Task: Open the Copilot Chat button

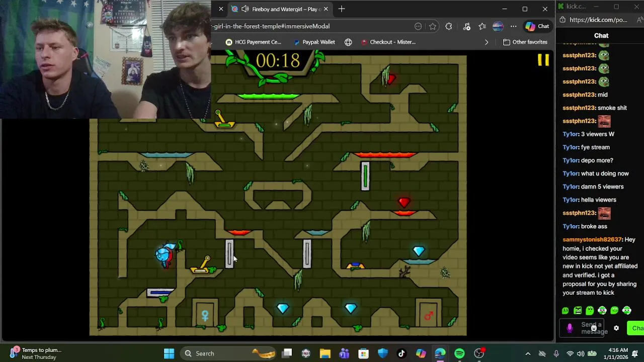Action: click(x=537, y=26)
